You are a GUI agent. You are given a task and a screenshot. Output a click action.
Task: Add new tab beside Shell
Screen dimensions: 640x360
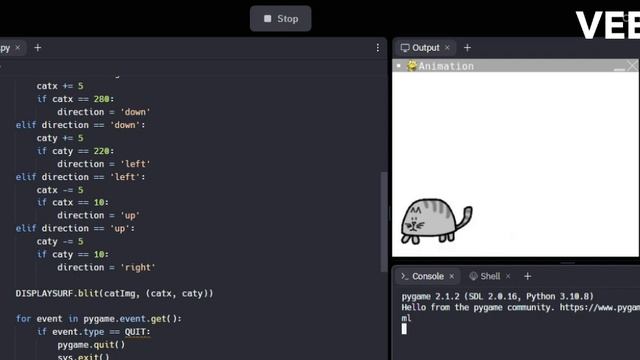click(x=527, y=276)
